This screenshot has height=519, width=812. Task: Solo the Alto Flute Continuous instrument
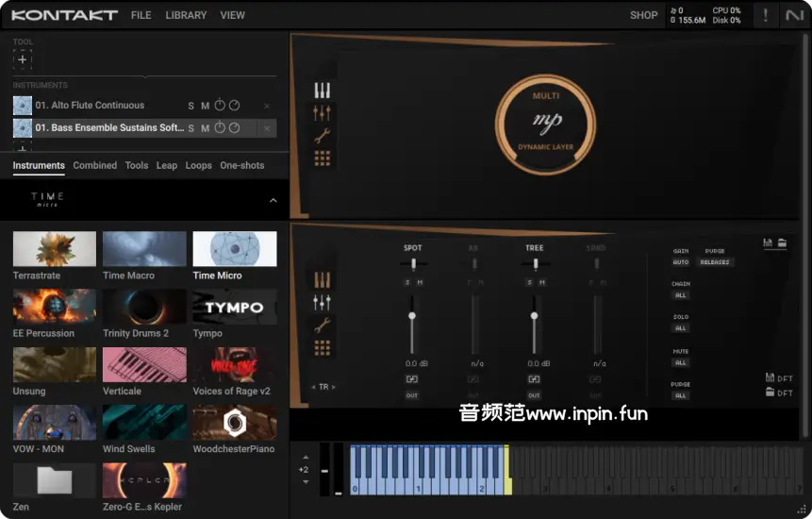point(191,106)
